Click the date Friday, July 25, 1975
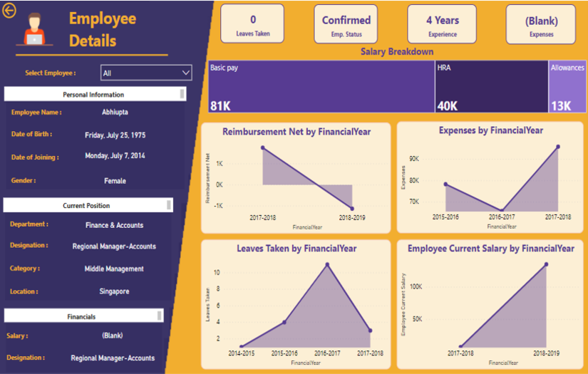Viewport: 588px width, 374px height. point(115,135)
